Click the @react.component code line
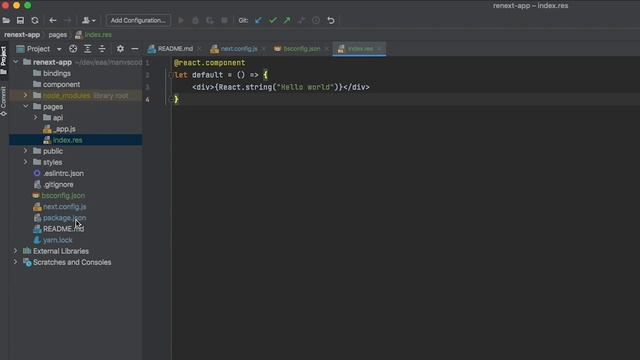640x360 pixels. click(209, 63)
